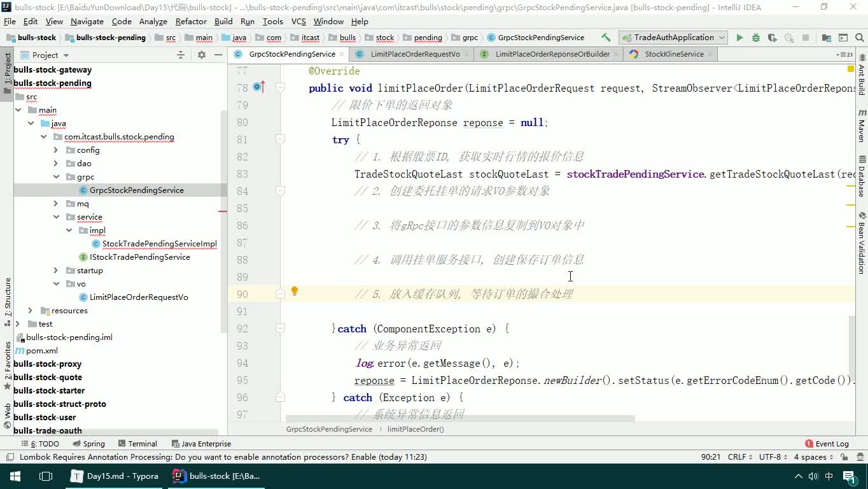Click the CRLF line separator selector

pyautogui.click(x=741, y=457)
